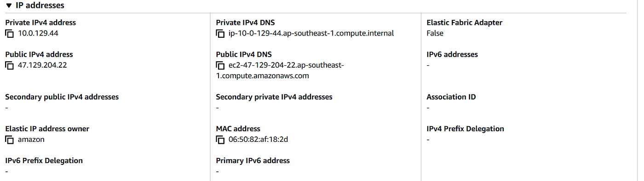Image resolution: width=644 pixels, height=181 pixels.
Task: Click the Elastic Fabric Adapter False value
Action: pos(435,33)
